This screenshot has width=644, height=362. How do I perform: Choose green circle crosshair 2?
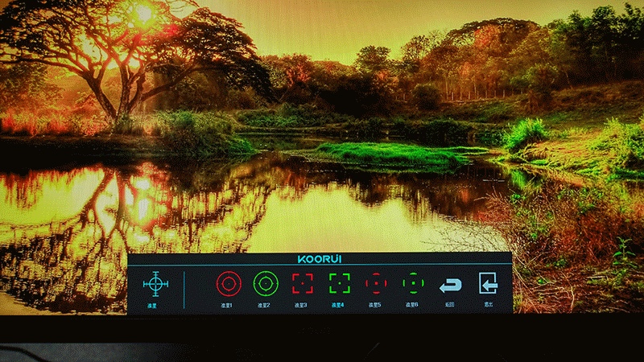click(x=266, y=283)
